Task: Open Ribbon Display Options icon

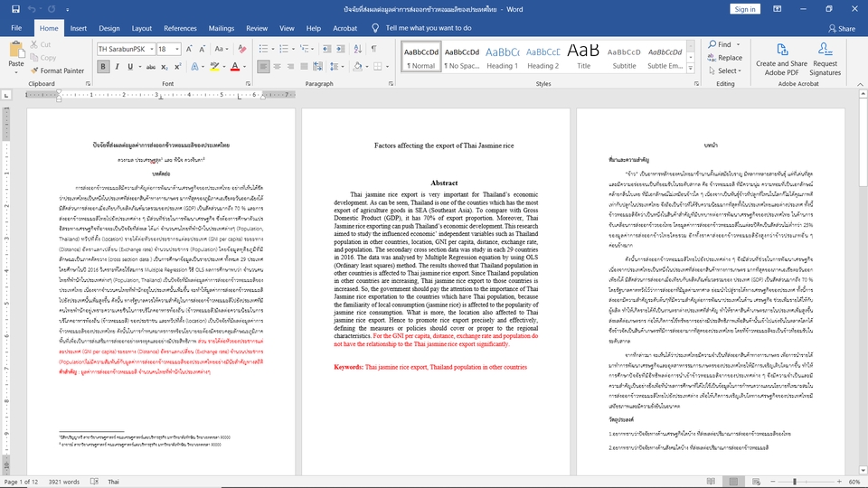Action: pos(778,9)
